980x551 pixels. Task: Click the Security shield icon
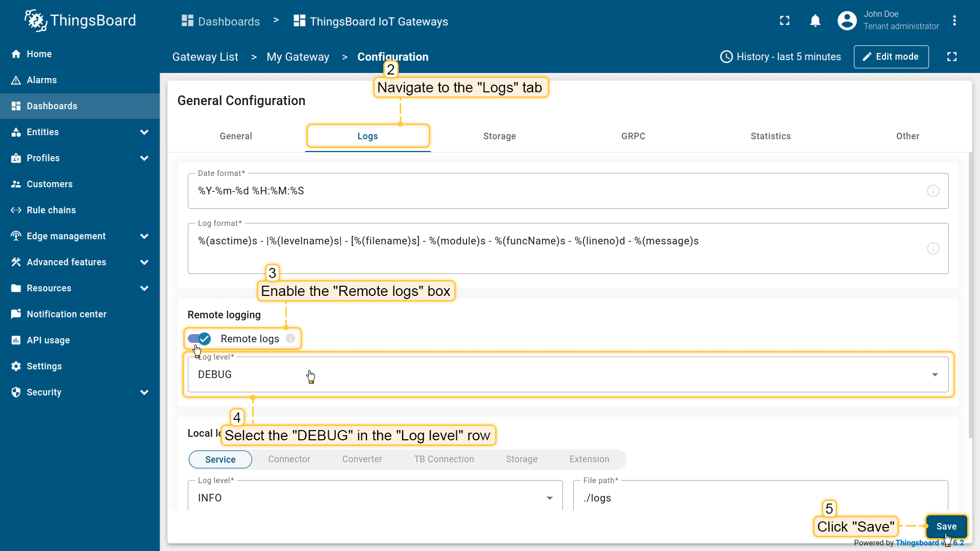coord(16,392)
